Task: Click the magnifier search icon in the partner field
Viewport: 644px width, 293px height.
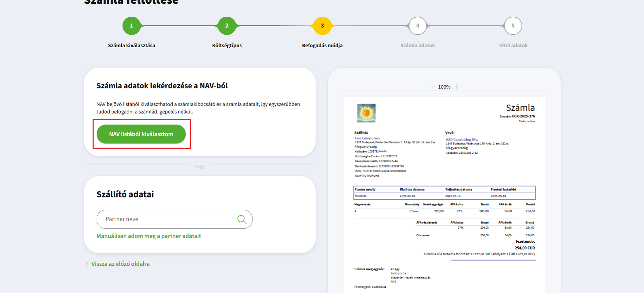Action: tap(242, 219)
